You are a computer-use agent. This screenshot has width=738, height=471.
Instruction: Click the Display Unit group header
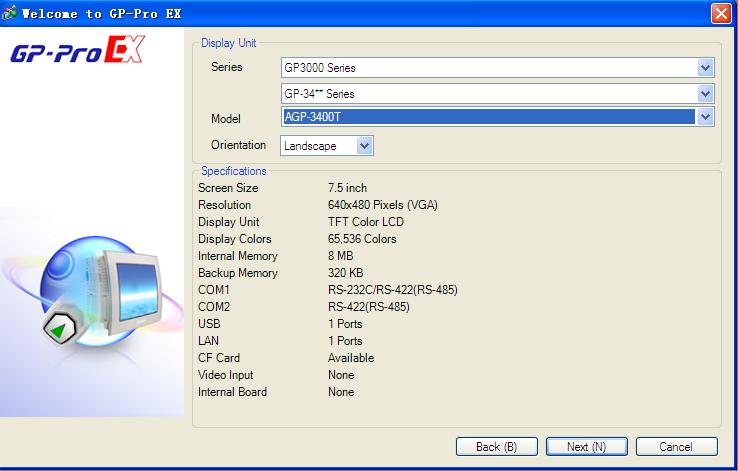[227, 43]
